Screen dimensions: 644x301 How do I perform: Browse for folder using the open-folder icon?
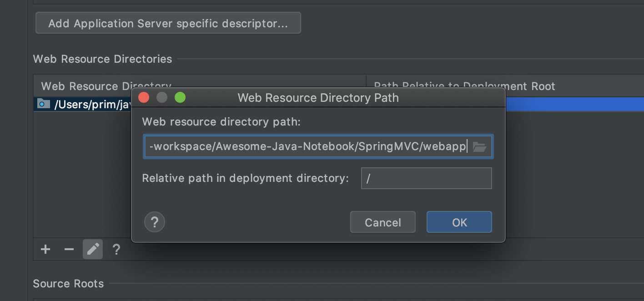coord(479,147)
